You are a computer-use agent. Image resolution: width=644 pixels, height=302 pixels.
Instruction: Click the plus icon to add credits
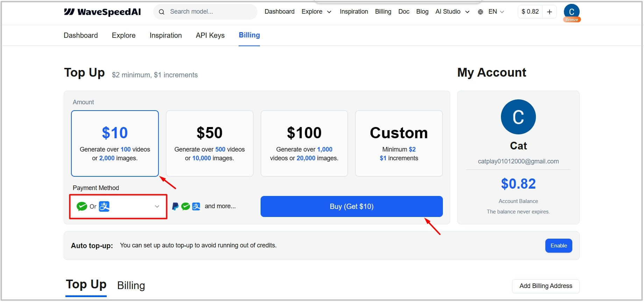(x=550, y=12)
